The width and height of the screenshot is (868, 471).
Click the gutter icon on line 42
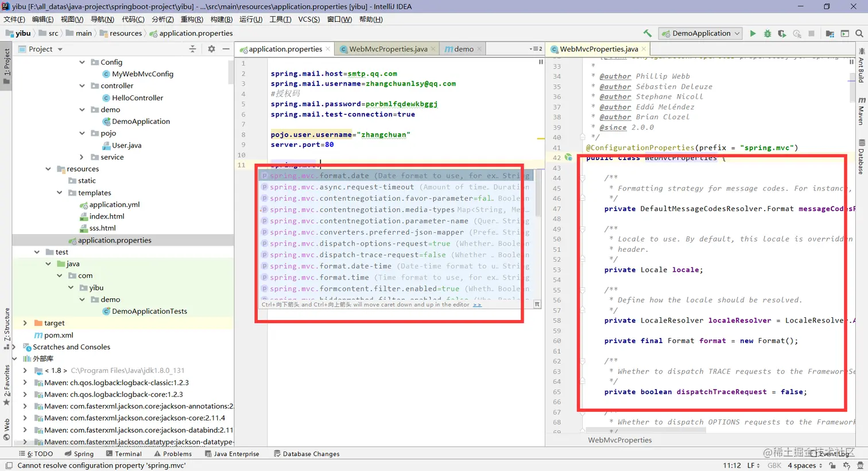(568, 157)
